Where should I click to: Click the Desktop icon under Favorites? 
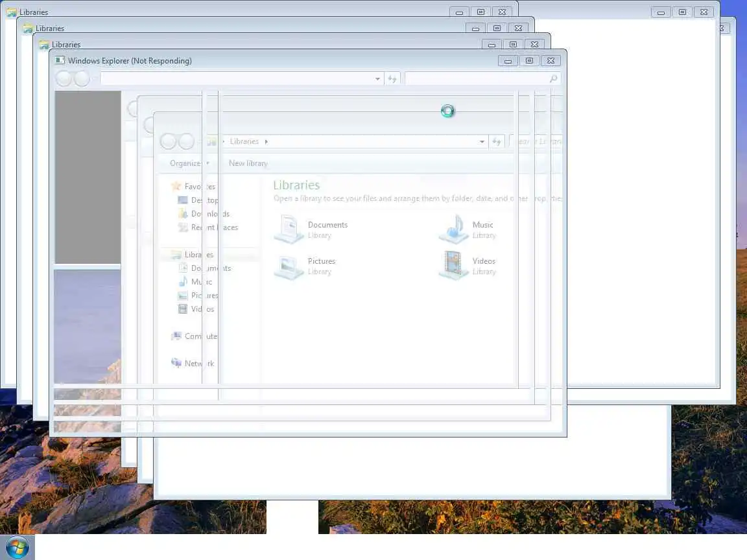[x=183, y=200]
